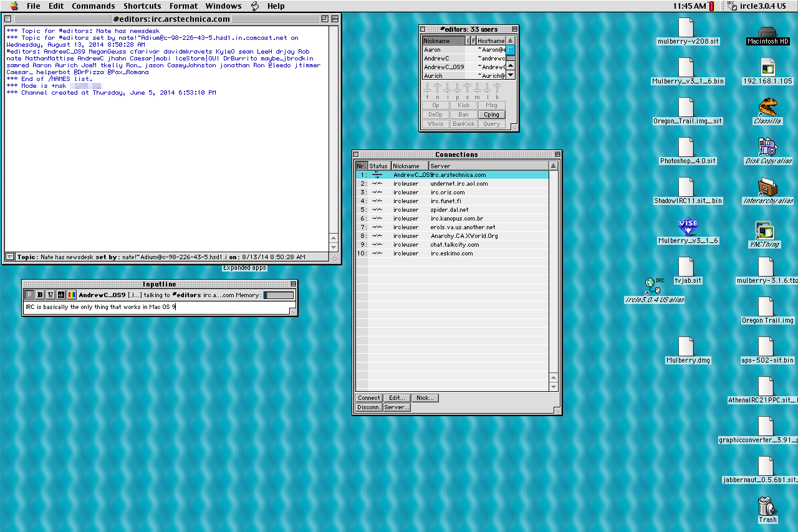Sort userlist by Hostname column header
798x532 pixels.
491,40
